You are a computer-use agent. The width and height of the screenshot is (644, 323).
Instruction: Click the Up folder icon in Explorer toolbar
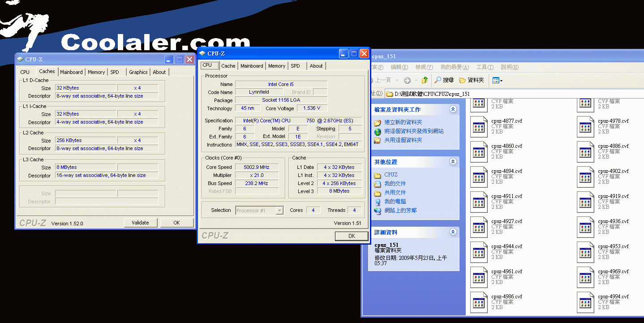[425, 80]
